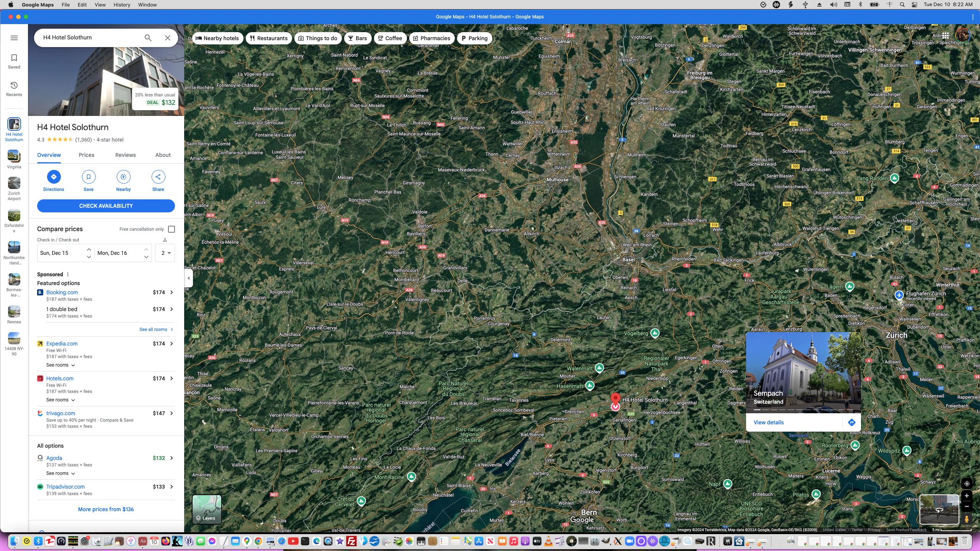Toggle the Layers map view
This screenshot has width=980, height=551.
coord(207,509)
